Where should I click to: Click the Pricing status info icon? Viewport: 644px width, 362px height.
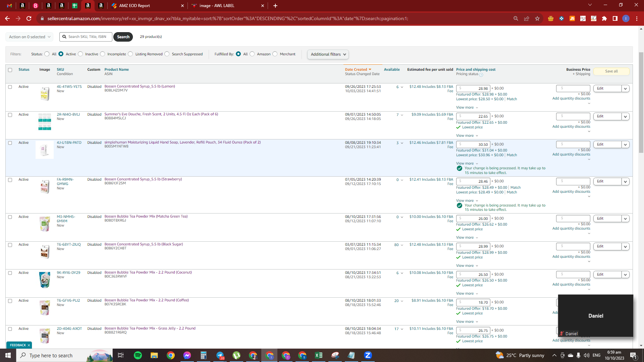[481, 75]
